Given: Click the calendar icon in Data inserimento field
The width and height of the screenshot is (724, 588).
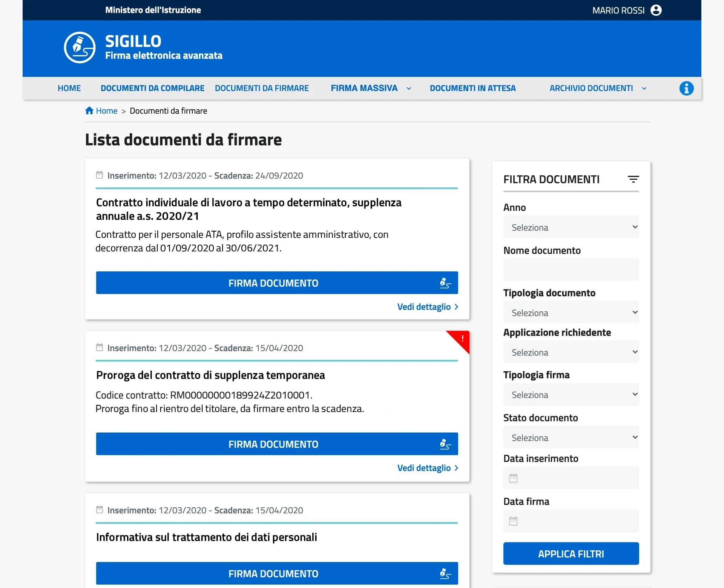Looking at the screenshot, I should (x=513, y=478).
